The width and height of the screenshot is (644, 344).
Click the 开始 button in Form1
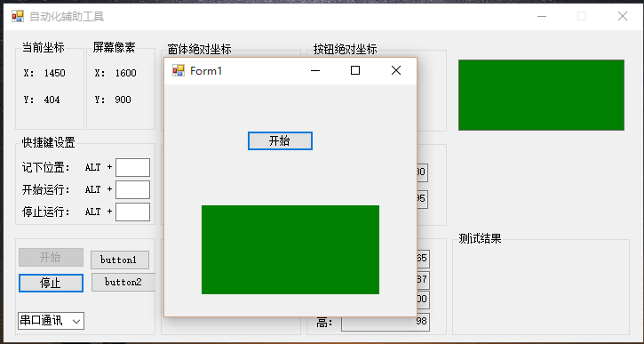click(280, 141)
